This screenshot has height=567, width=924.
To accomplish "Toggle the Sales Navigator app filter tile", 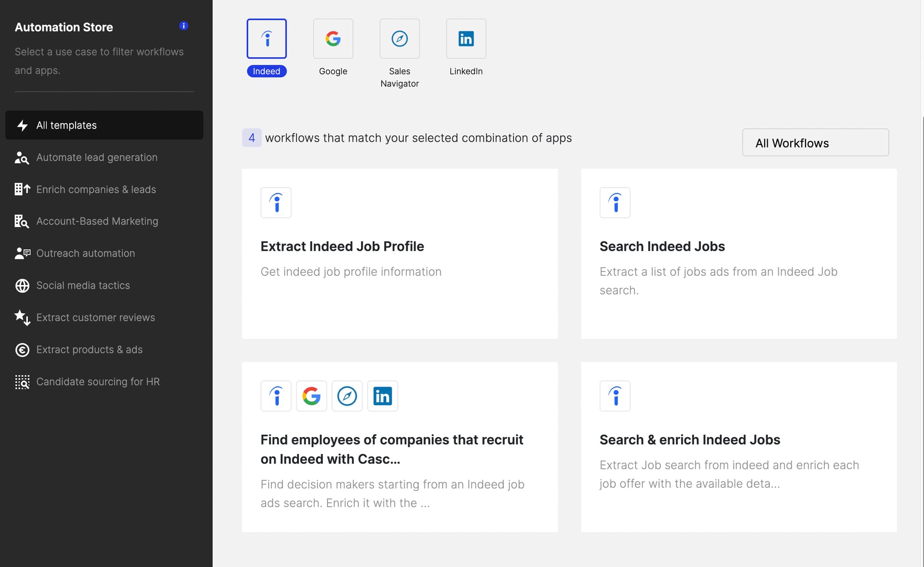I will (399, 39).
